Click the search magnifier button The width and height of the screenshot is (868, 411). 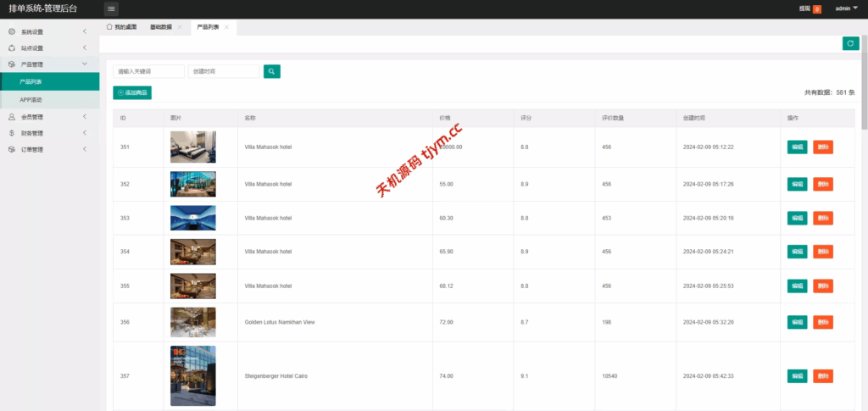click(271, 72)
